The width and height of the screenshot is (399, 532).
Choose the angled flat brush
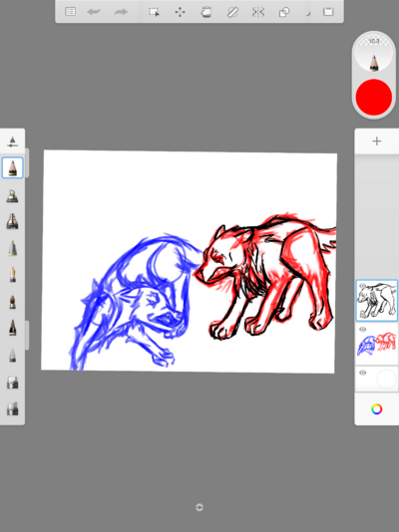pyautogui.click(x=13, y=408)
